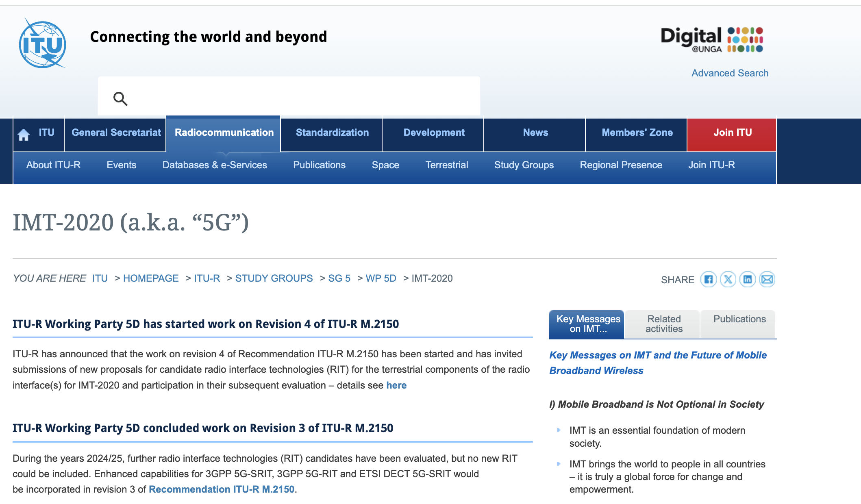Open Advanced Search link
This screenshot has height=504, width=861.
point(730,73)
